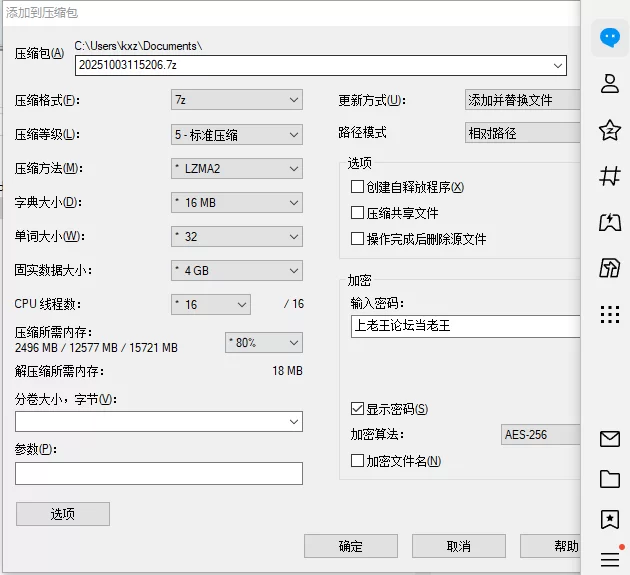Open the hashtag channels icon
The image size is (630, 575).
coord(609,177)
